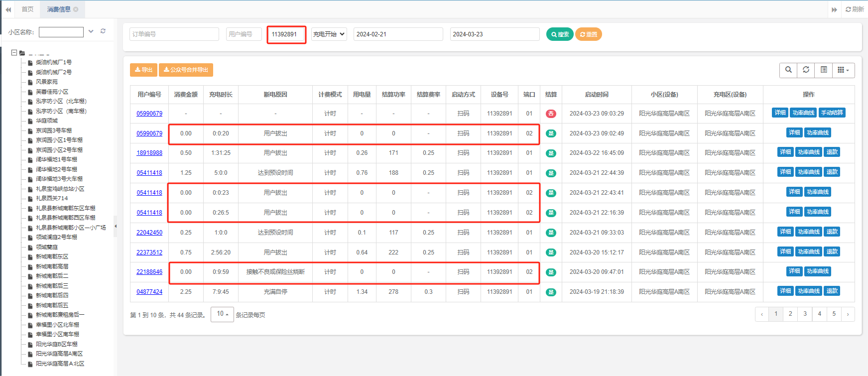Click 退款 in the 04877424 row
This screenshot has height=376, width=868.
point(832,291)
